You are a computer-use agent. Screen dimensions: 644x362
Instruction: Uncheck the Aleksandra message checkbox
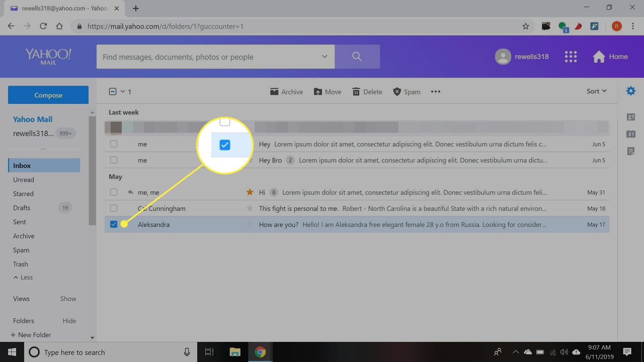[114, 224]
